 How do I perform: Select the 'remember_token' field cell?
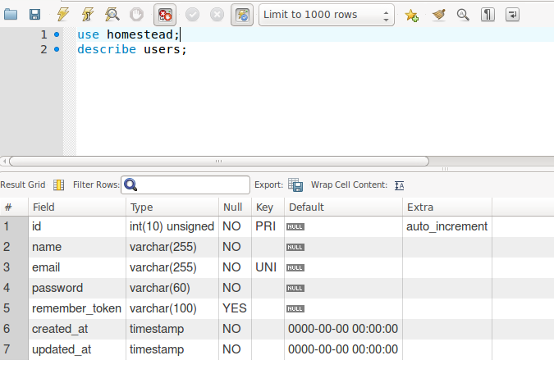77,308
